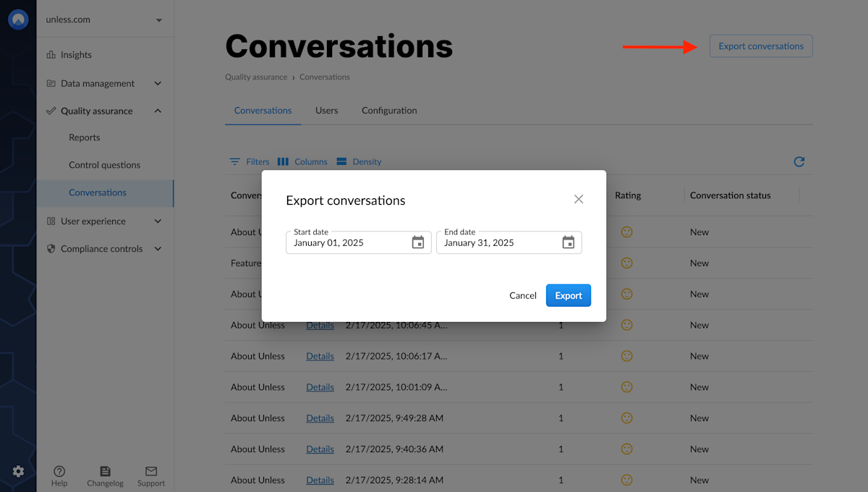The height and width of the screenshot is (492, 868).
Task: Open the Start date calendar picker
Action: [x=417, y=242]
